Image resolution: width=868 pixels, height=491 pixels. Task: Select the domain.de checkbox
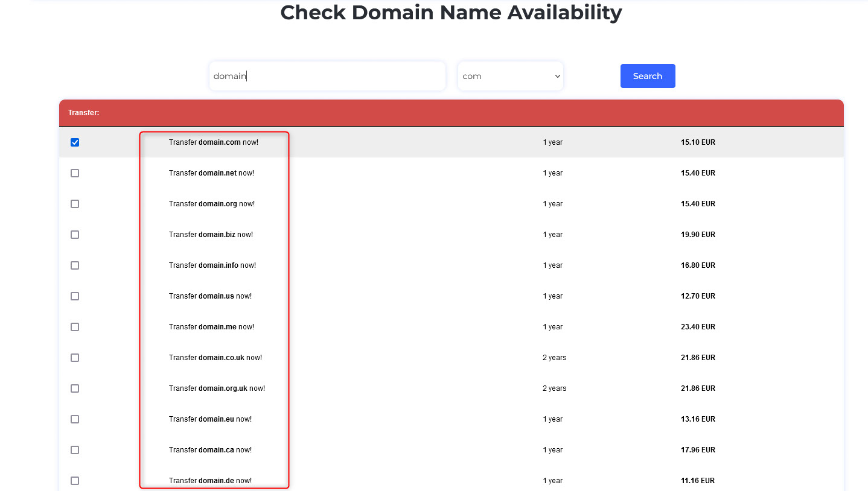tap(74, 480)
